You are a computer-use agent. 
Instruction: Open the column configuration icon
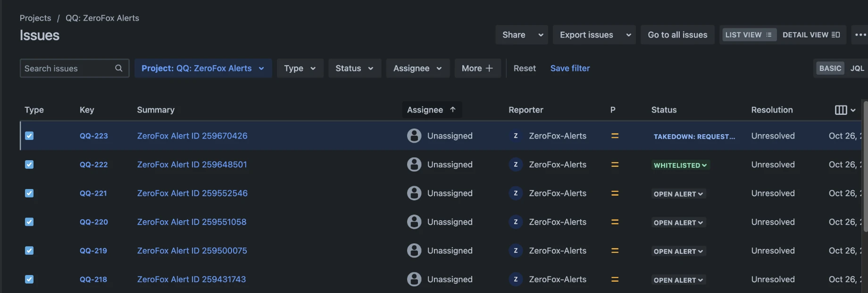tap(845, 110)
